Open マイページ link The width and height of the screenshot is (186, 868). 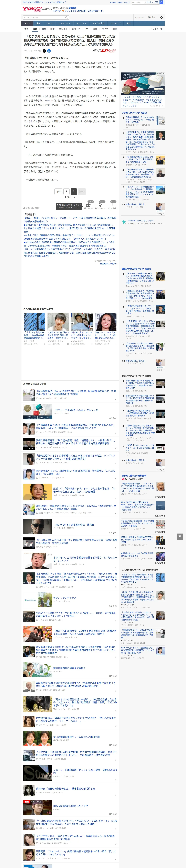click(x=139, y=18)
